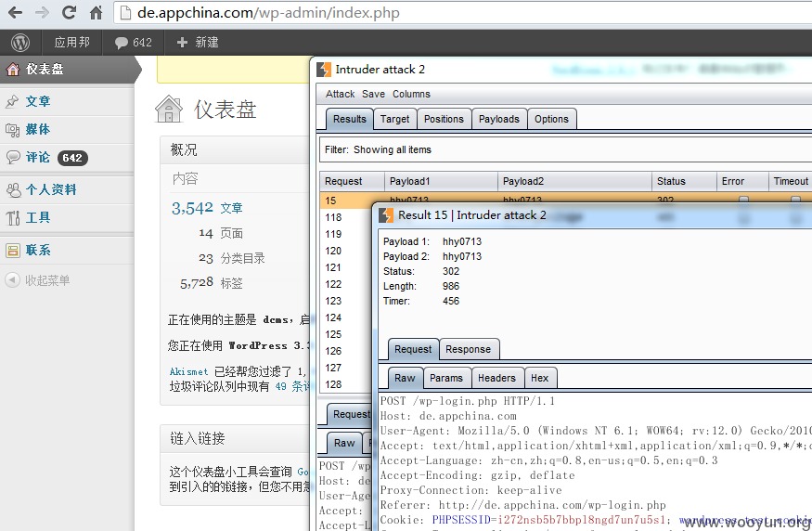Click 收起菜单 collapse menu arrow
This screenshot has width=812, height=531.
point(12,280)
